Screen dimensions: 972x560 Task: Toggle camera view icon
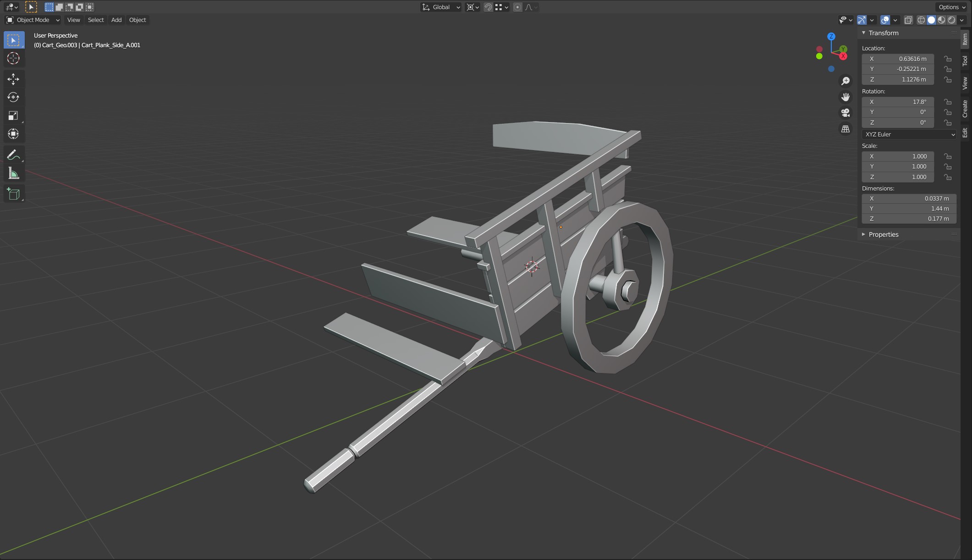pyautogui.click(x=846, y=113)
